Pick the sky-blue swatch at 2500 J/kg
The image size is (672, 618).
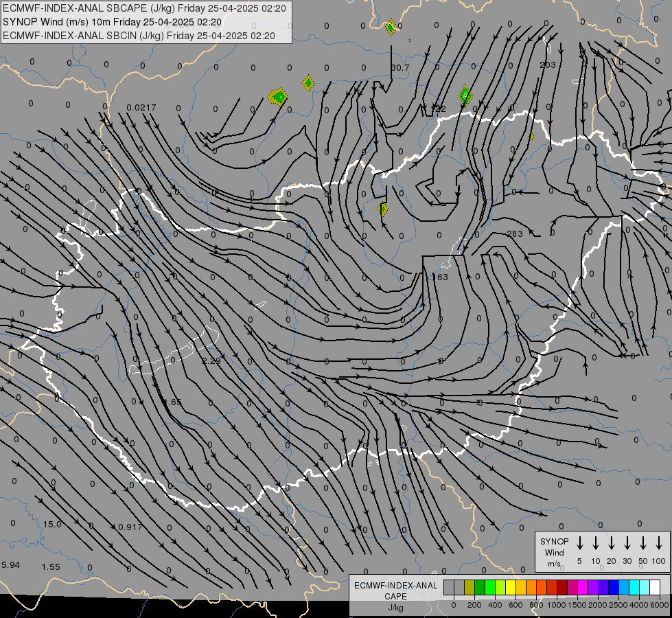pos(625,588)
